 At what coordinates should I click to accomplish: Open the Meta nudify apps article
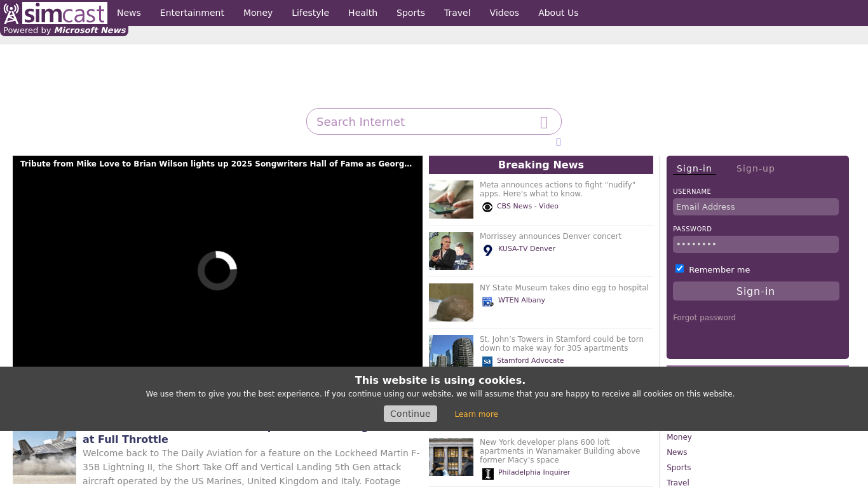coord(557,189)
